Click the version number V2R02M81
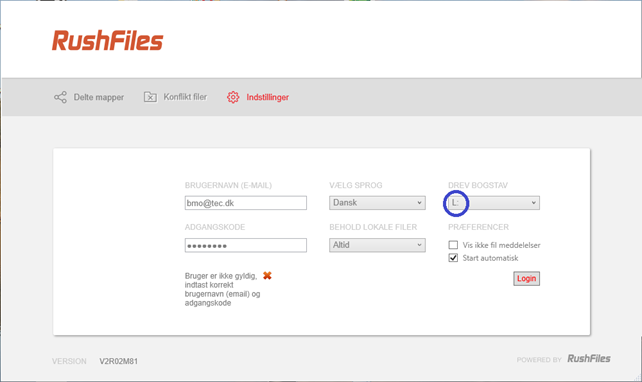This screenshot has width=642, height=382. 118,361
